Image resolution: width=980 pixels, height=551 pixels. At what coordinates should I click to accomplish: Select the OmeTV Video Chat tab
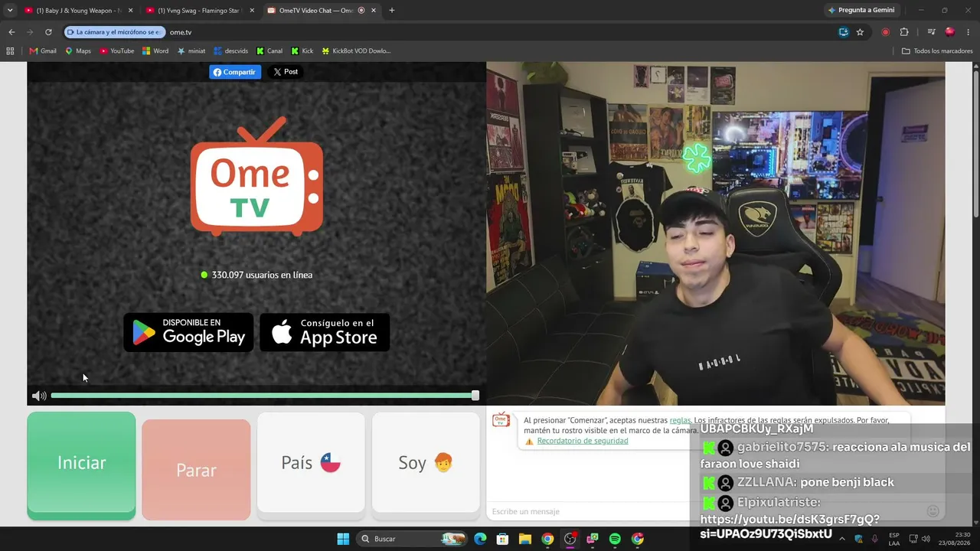click(322, 11)
